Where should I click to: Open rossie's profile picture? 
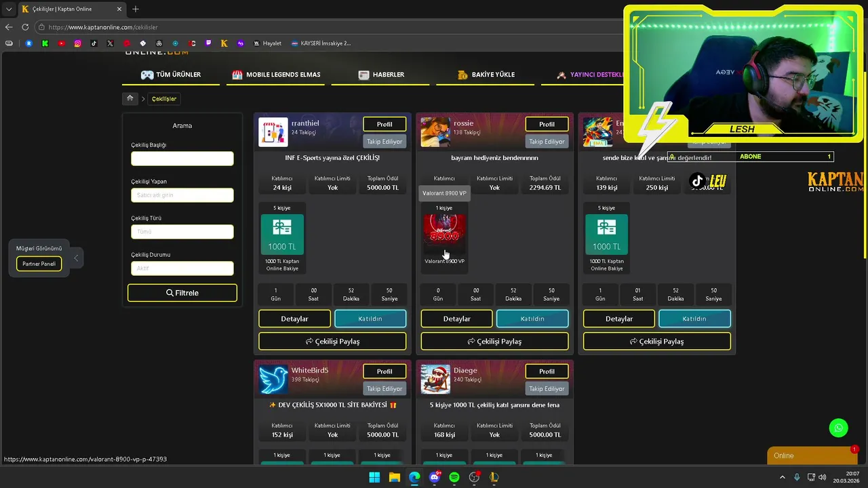pyautogui.click(x=435, y=132)
